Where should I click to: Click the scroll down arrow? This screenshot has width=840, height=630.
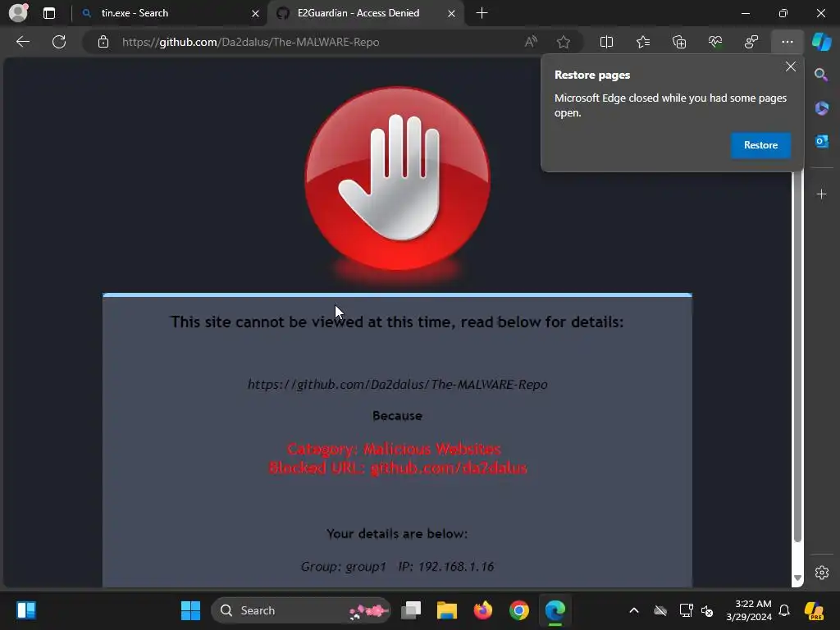pyautogui.click(x=797, y=577)
